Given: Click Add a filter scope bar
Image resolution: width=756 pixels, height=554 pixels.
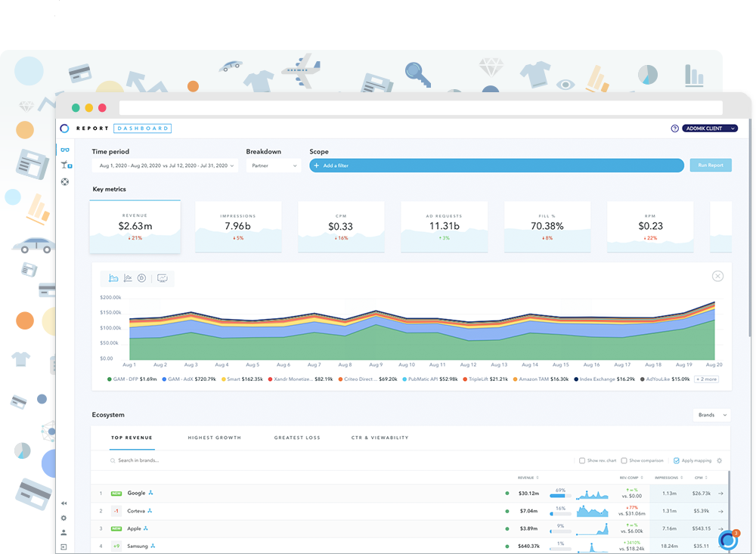Looking at the screenshot, I should click(497, 166).
